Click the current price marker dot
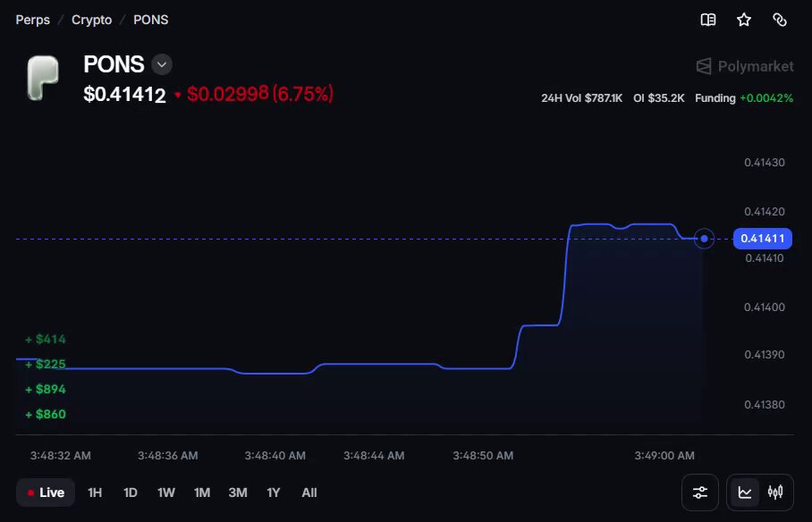The height and width of the screenshot is (522, 812). 704,239
